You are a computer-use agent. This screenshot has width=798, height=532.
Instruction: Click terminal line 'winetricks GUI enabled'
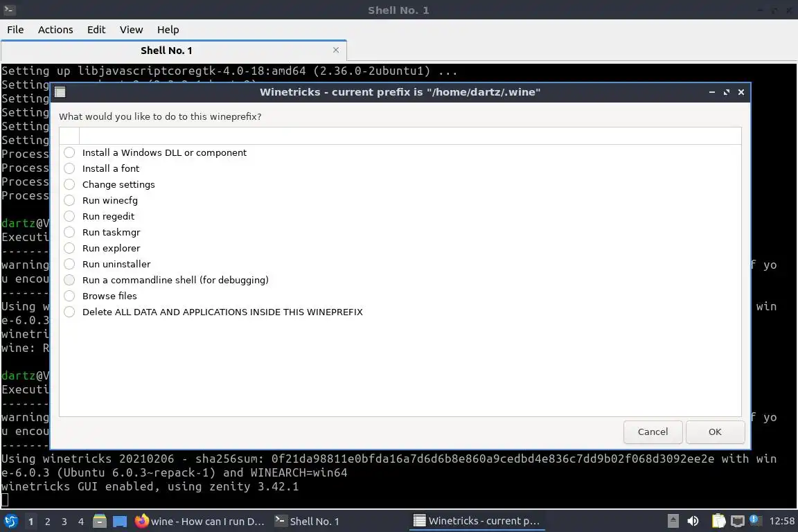pos(150,487)
